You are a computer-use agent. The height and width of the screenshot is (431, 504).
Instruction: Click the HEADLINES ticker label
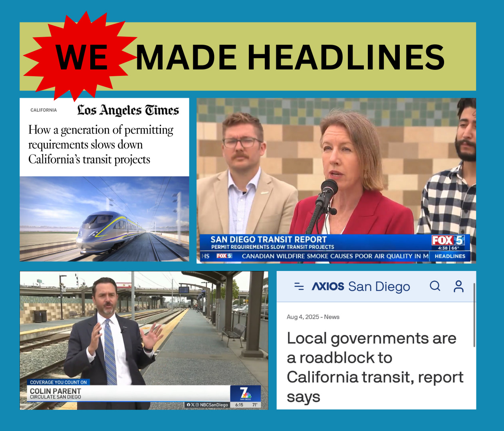coord(450,256)
